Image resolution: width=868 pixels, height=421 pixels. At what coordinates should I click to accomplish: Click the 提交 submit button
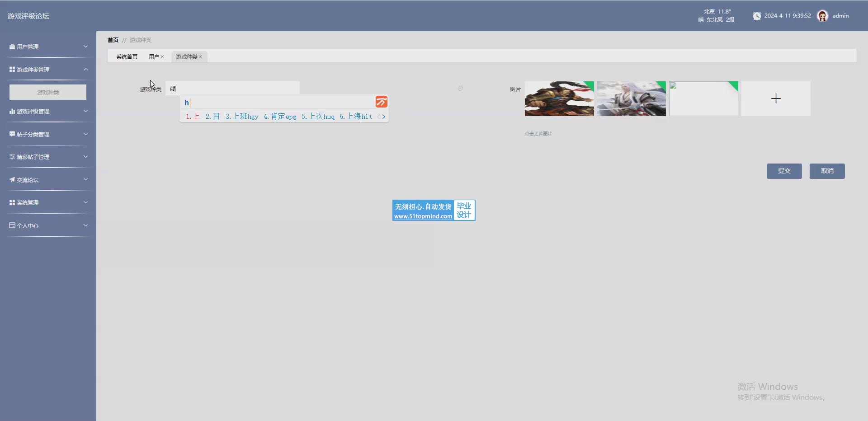(x=784, y=171)
